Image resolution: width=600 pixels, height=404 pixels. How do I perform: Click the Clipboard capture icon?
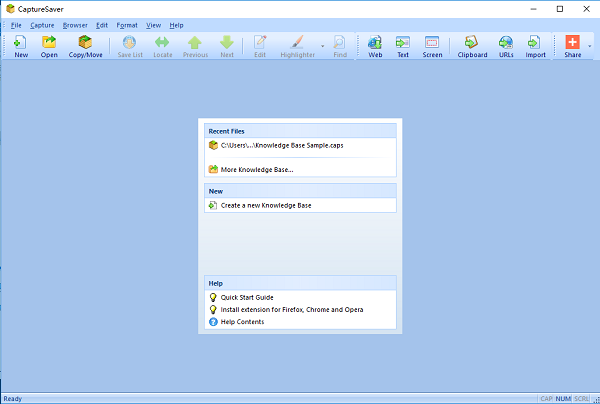tap(472, 46)
